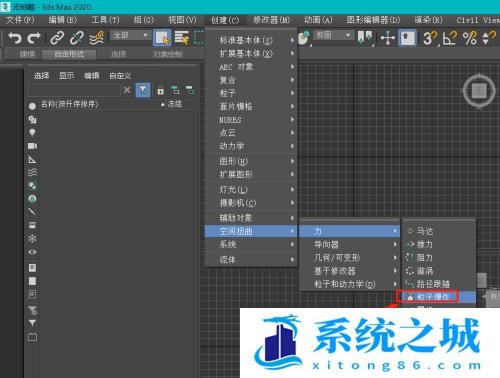The image size is (500, 378).
Task: Open the 文件(F) menu
Action: click(20, 20)
